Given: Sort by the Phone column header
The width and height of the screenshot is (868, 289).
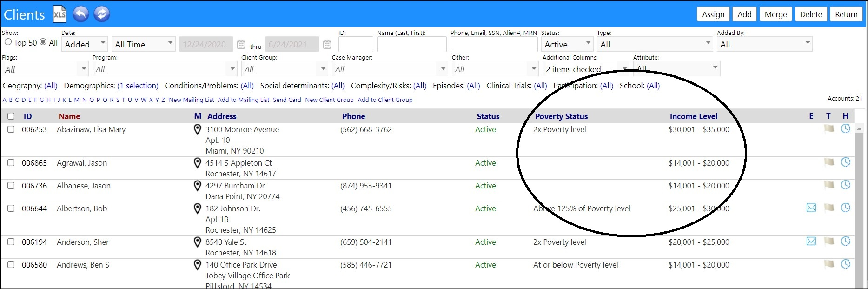Looking at the screenshot, I should (x=354, y=116).
